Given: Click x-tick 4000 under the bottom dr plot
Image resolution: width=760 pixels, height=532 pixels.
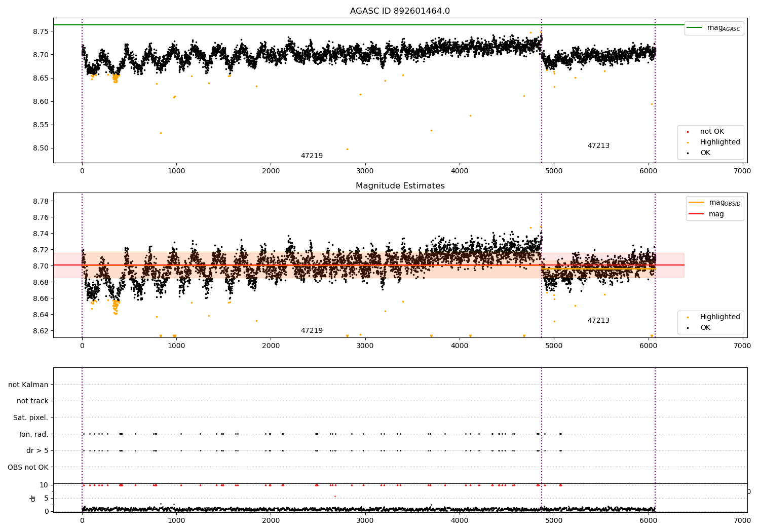Looking at the screenshot, I should point(460,520).
